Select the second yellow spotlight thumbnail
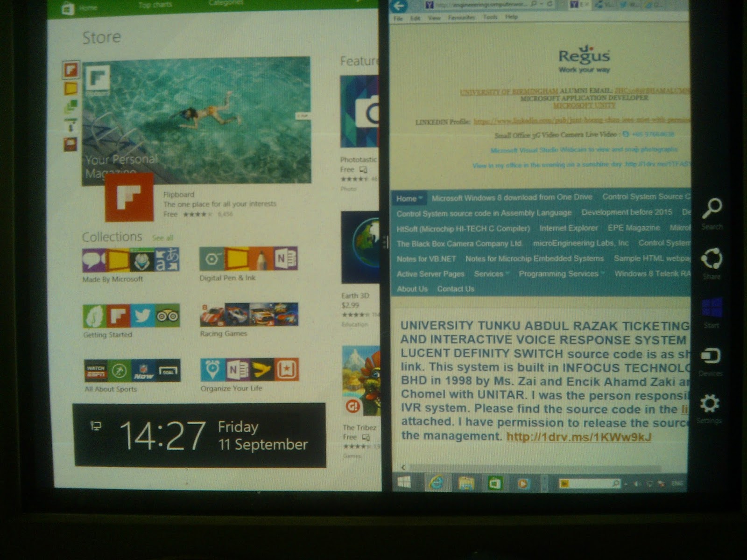747x560 pixels. point(70,88)
